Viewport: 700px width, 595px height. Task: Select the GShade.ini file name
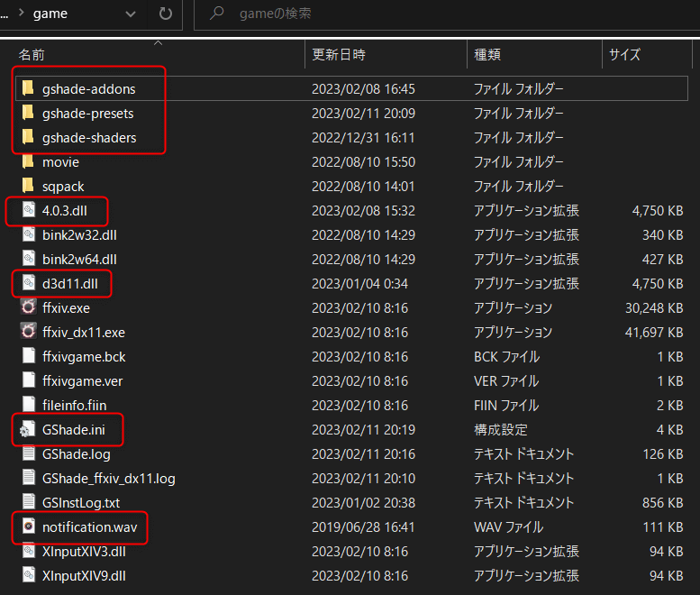pyautogui.click(x=74, y=430)
